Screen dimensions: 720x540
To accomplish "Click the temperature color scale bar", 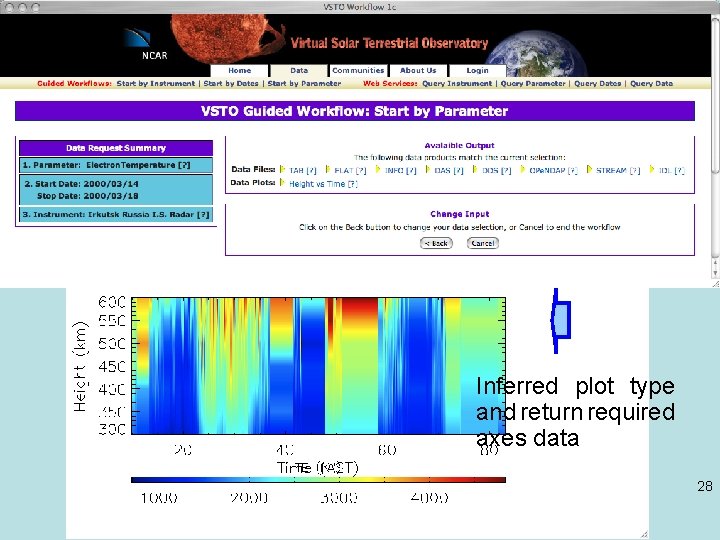I will pos(318,480).
